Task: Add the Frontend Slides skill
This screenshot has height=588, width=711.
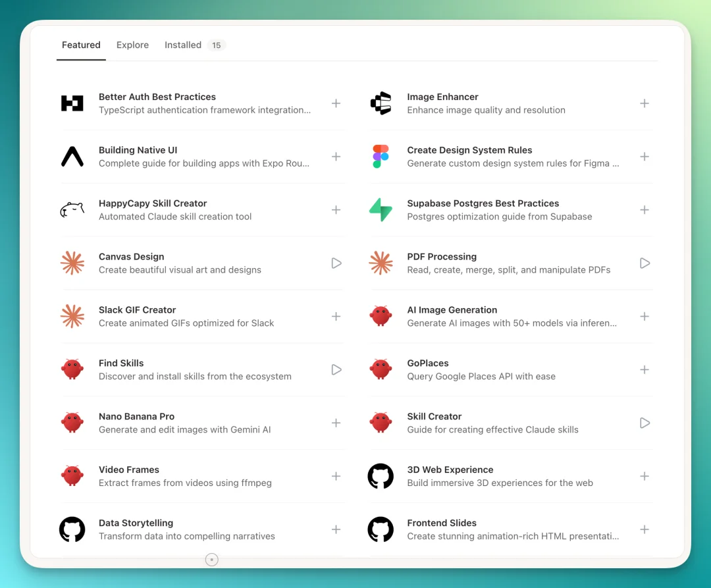Action: [x=645, y=529]
